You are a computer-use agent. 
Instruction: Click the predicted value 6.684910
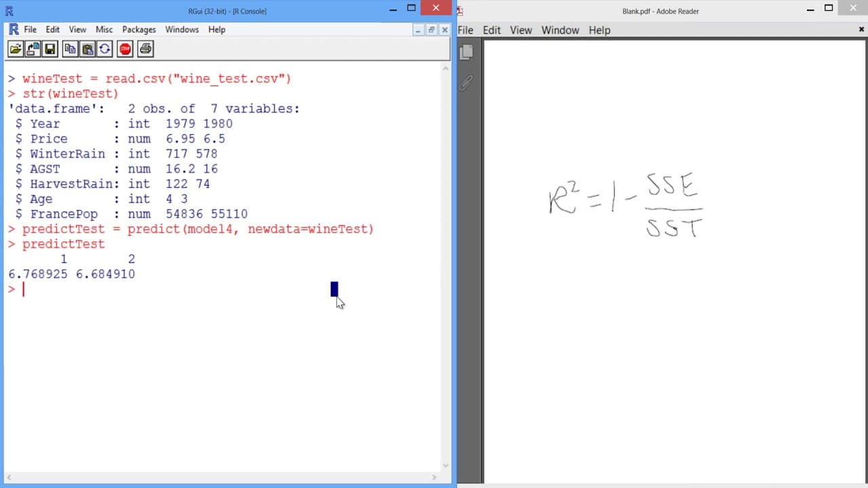point(105,274)
